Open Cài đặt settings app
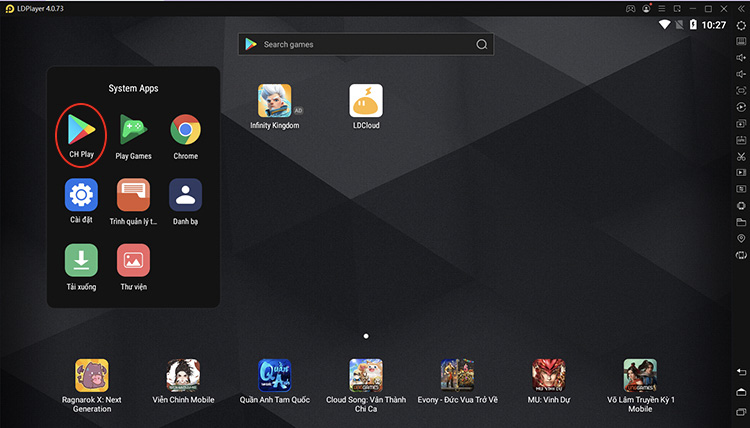 tap(81, 195)
